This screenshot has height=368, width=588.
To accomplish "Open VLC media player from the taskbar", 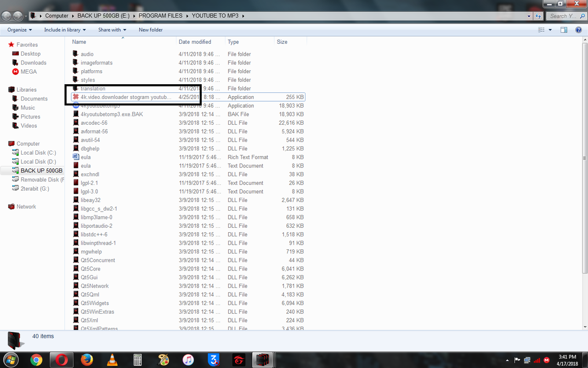I will click(112, 360).
